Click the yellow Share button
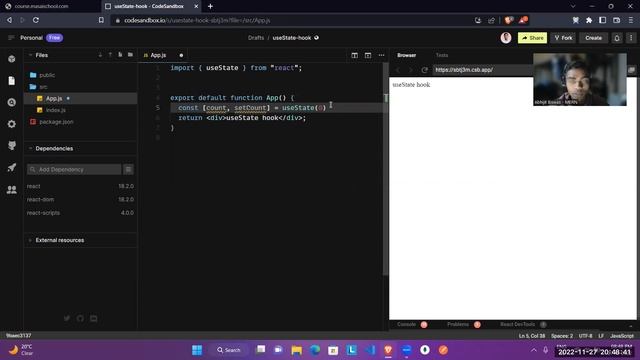Screen dimensions: 640x360 (532, 38)
